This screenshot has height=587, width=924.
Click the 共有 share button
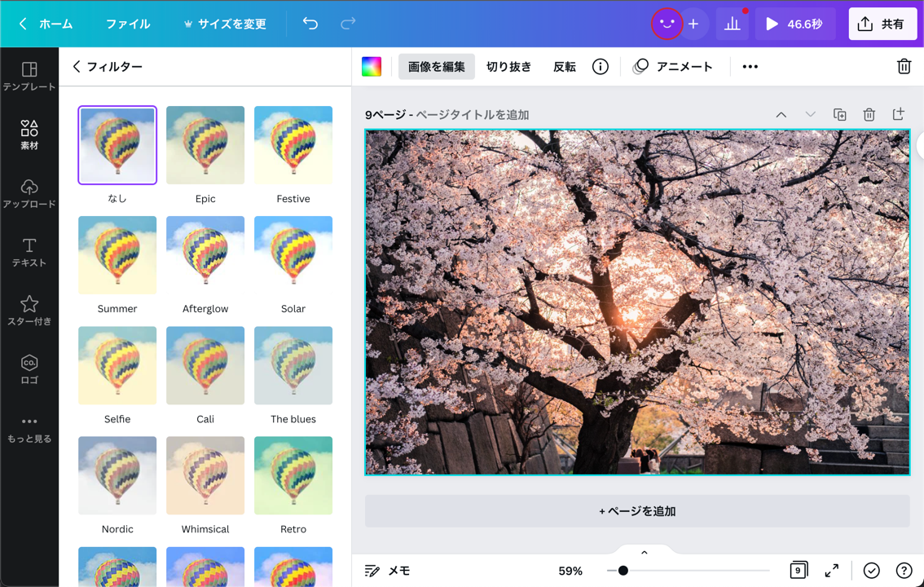(882, 24)
